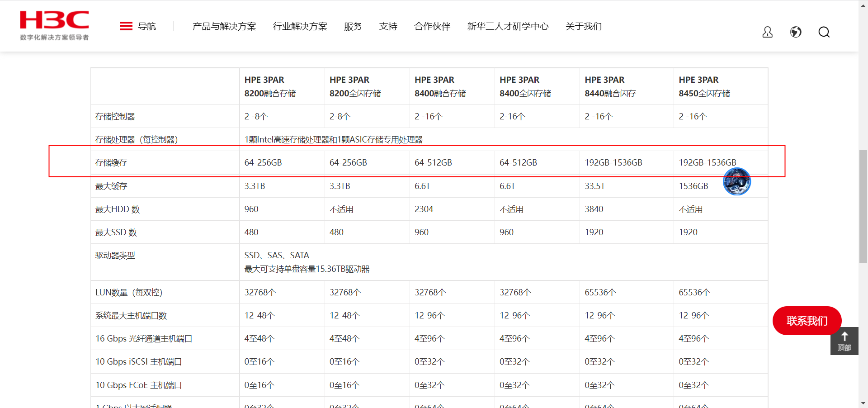The image size is (868, 408).
Task: Open 合作伙伴 menu
Action: [x=433, y=26]
